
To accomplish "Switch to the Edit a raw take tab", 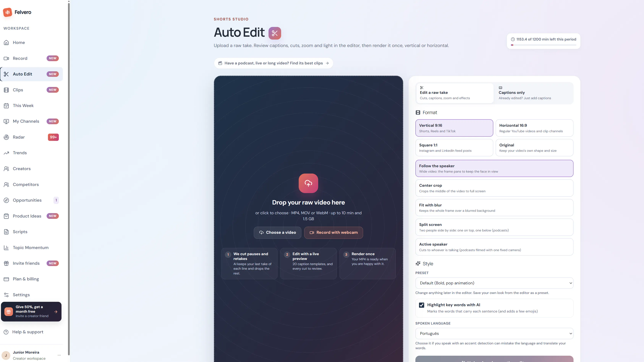I will [x=455, y=93].
